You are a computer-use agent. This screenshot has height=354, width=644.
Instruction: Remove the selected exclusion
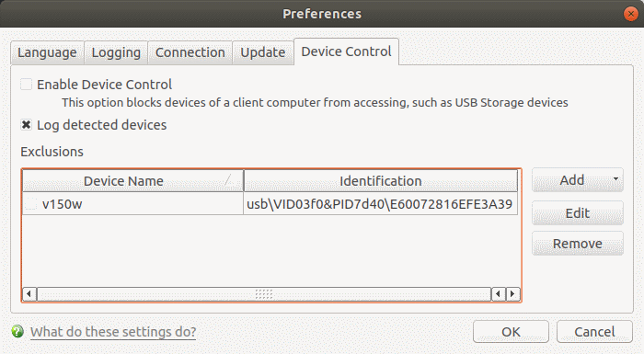[578, 244]
